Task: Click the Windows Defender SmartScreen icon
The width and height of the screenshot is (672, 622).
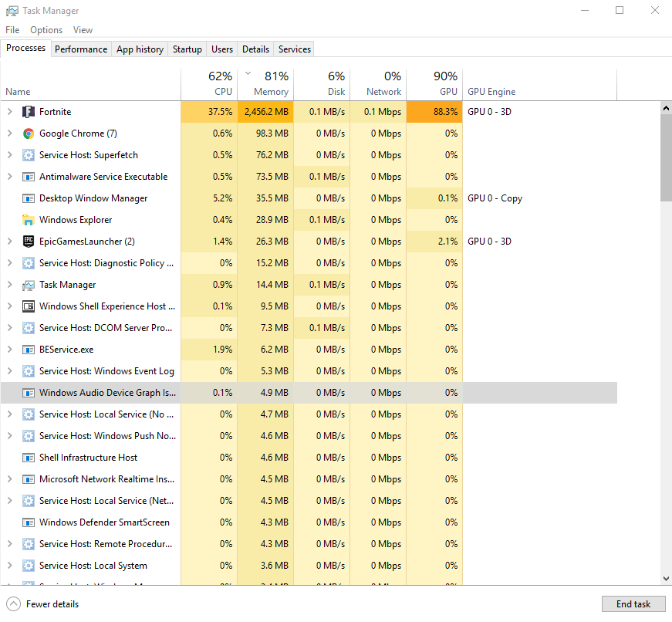Action: pyautogui.click(x=29, y=522)
